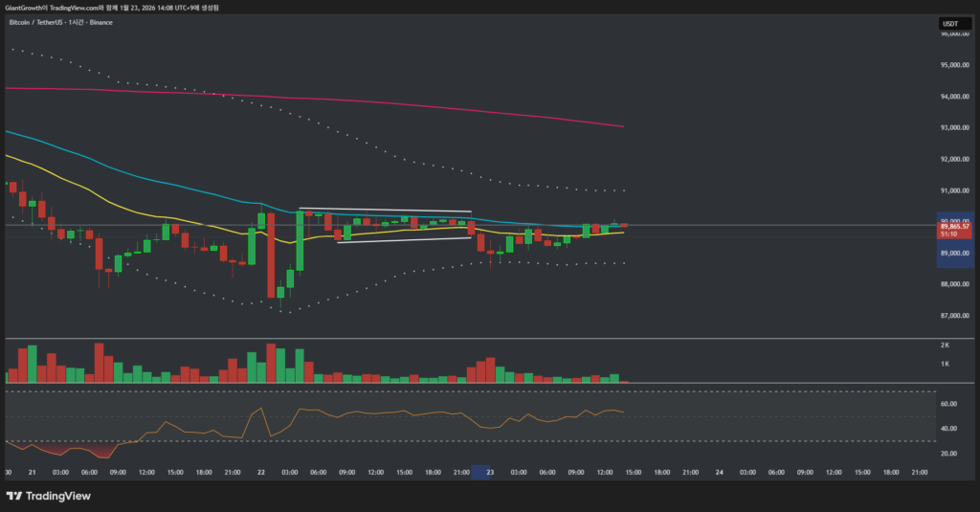Select the orange RSI line in bottom pane
The image size is (980, 512).
383,412
